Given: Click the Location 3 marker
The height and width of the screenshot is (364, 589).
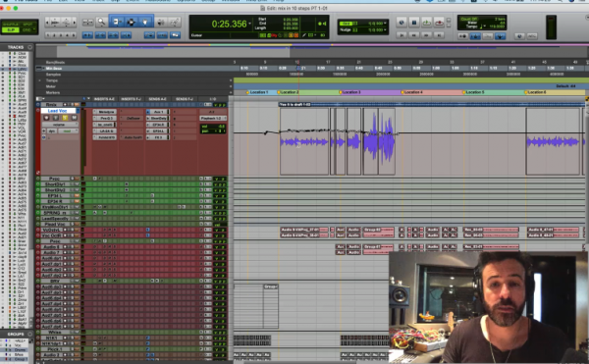Looking at the screenshot, I should tap(350, 92).
